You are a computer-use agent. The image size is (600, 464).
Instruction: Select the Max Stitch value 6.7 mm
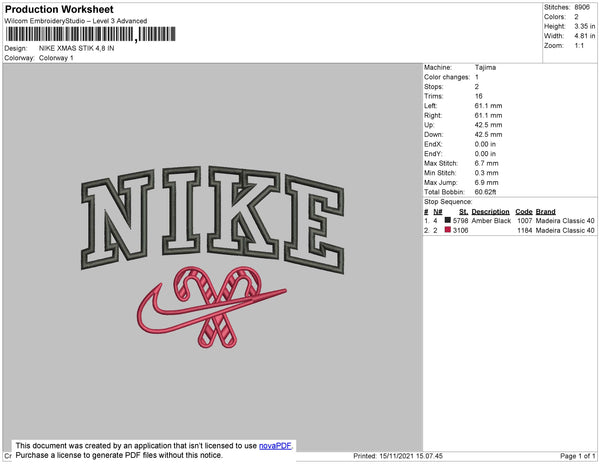click(x=486, y=163)
